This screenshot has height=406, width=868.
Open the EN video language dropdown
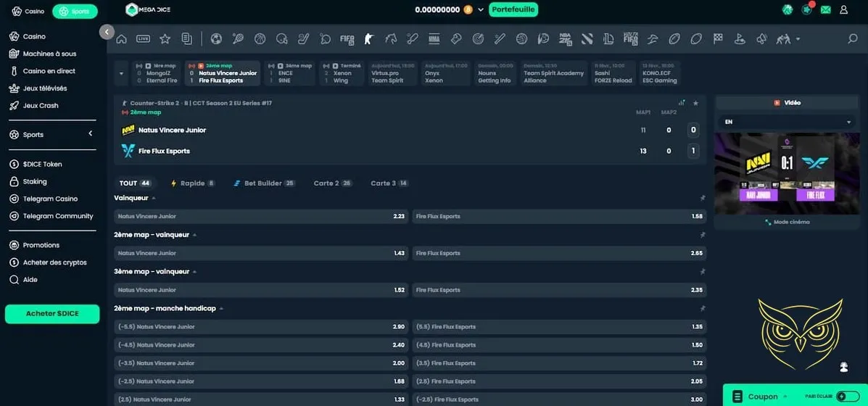787,122
